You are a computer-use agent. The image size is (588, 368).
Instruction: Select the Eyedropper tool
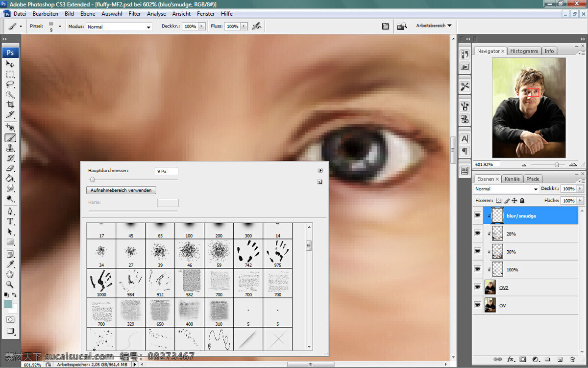pos(10,264)
